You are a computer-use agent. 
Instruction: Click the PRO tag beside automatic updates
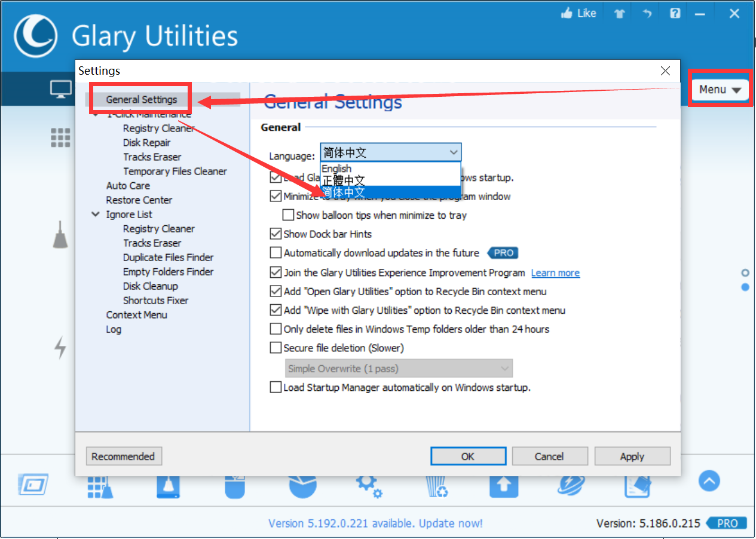coord(503,253)
